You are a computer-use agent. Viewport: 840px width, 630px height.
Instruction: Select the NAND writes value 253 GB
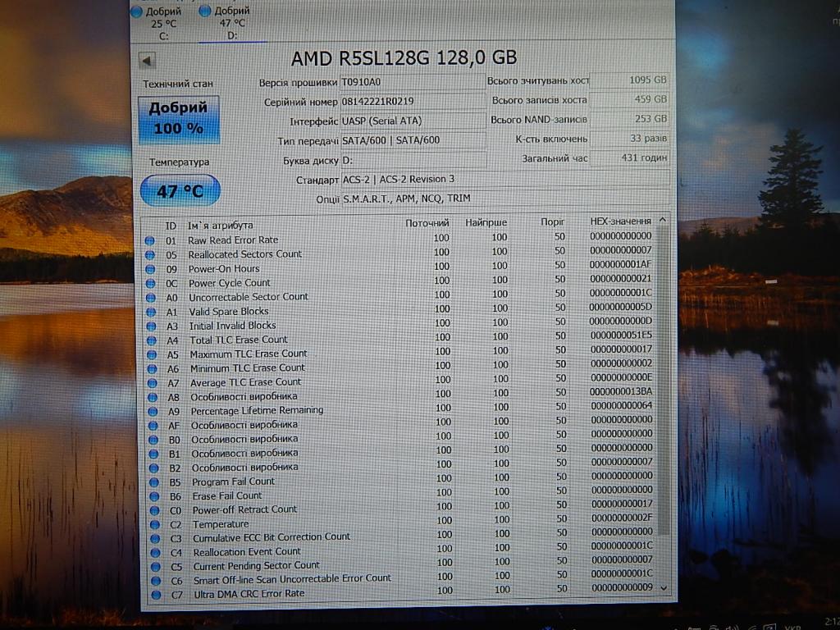click(630, 118)
